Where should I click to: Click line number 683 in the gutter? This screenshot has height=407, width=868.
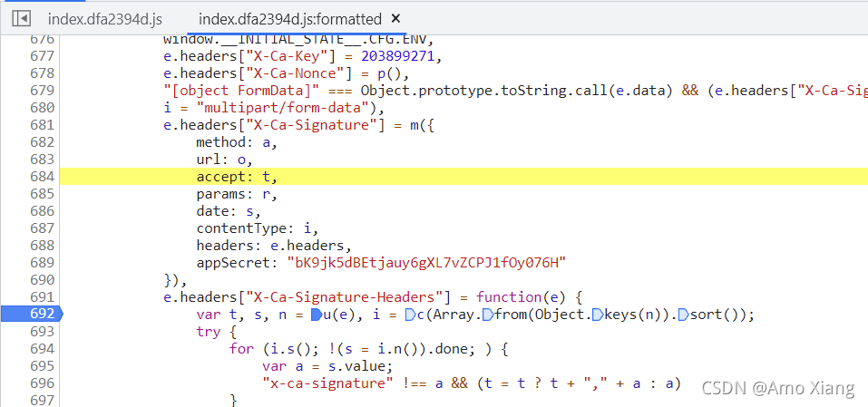[x=43, y=160]
